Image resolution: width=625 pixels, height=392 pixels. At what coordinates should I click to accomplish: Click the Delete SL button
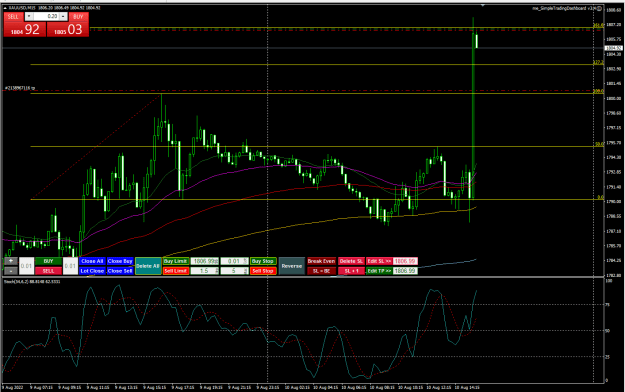coord(351,261)
